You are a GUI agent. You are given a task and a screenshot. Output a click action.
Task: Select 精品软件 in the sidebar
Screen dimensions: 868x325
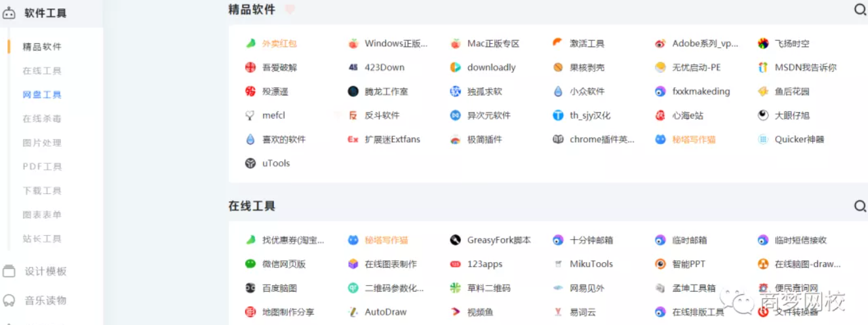[42, 47]
